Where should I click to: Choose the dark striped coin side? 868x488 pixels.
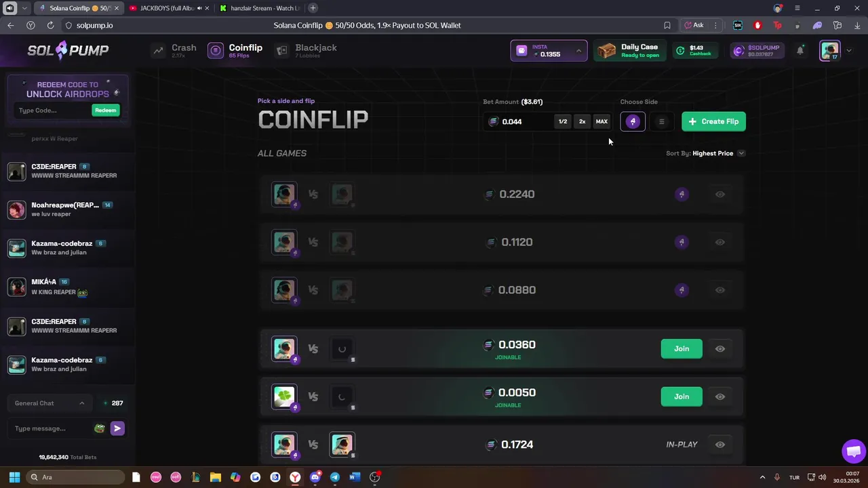(661, 121)
